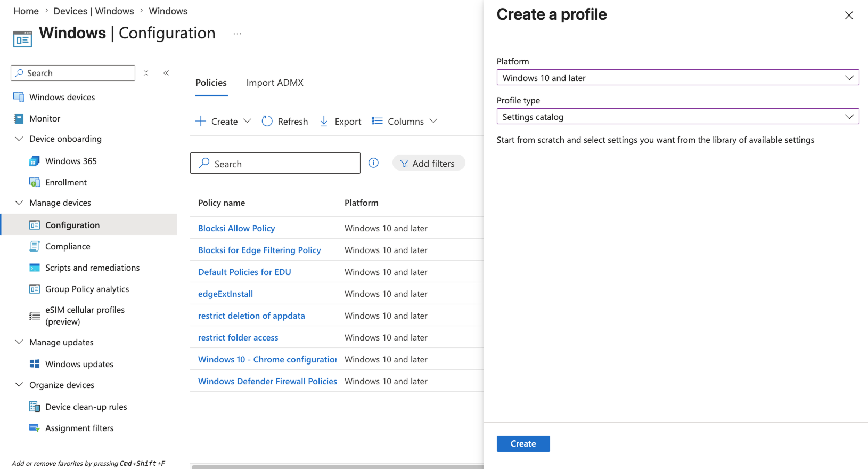This screenshot has height=469, width=868.
Task: Select Monitor in sidebar menu
Action: click(x=45, y=118)
